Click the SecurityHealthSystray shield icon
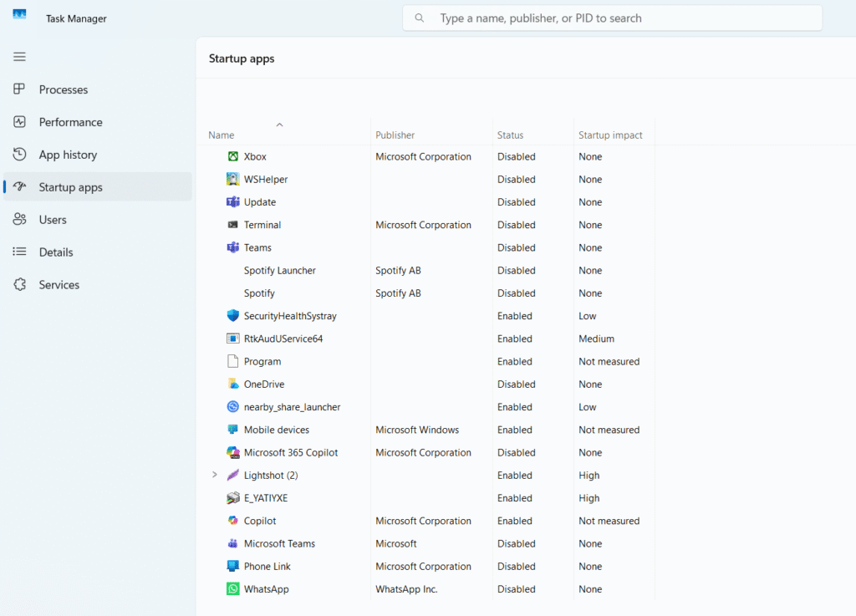The width and height of the screenshot is (856, 616). point(233,315)
